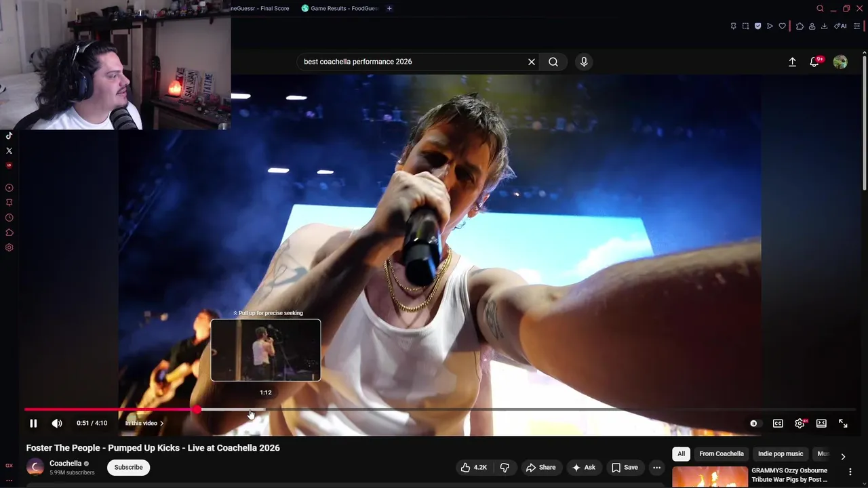Open the history clock icon in the browser's sidebar
This screenshot has height=488, width=868.
pos(9,218)
